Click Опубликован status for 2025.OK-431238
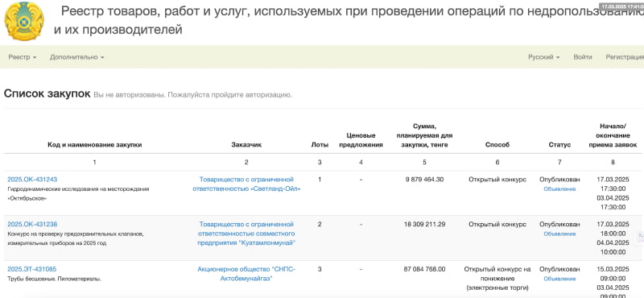 click(559, 224)
